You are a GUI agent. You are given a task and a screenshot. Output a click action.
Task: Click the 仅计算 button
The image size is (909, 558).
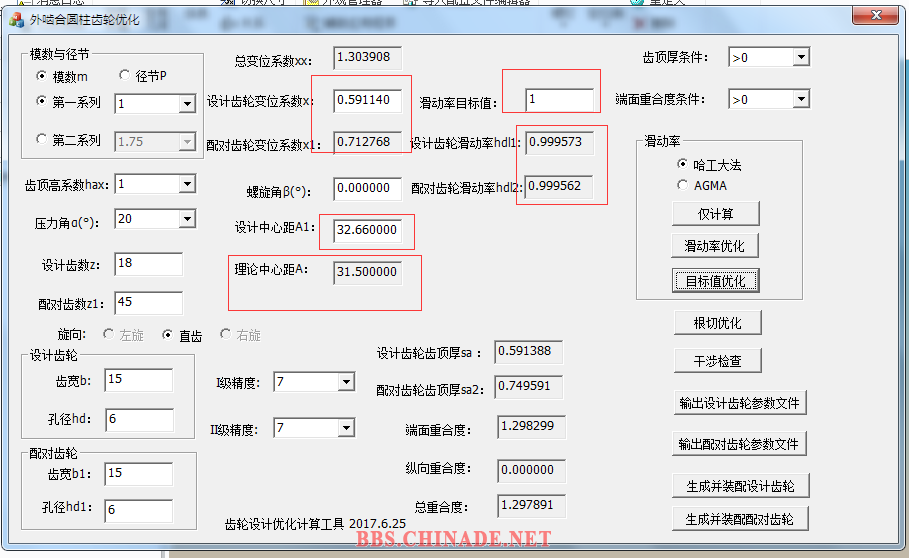715,214
